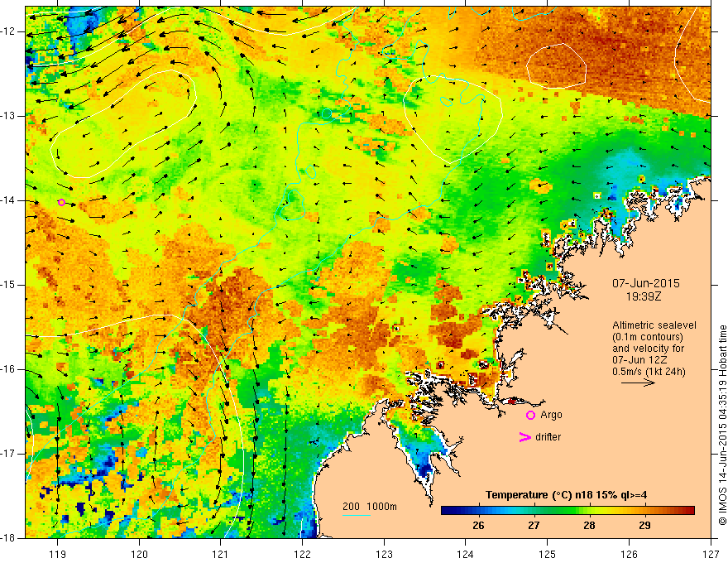Click the 0.5m/s velocity scale arrow
Image resolution: width=728 pixels, height=563 pixels.
click(638, 383)
